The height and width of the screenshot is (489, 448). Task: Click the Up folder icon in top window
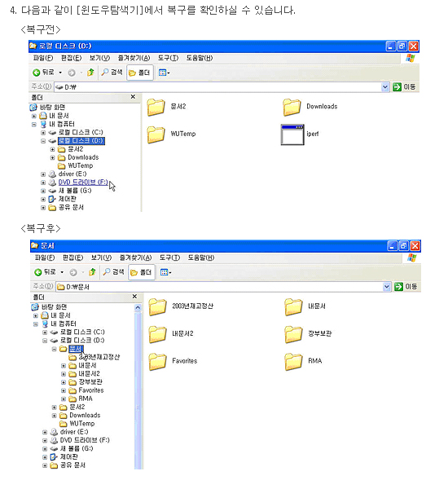point(90,73)
